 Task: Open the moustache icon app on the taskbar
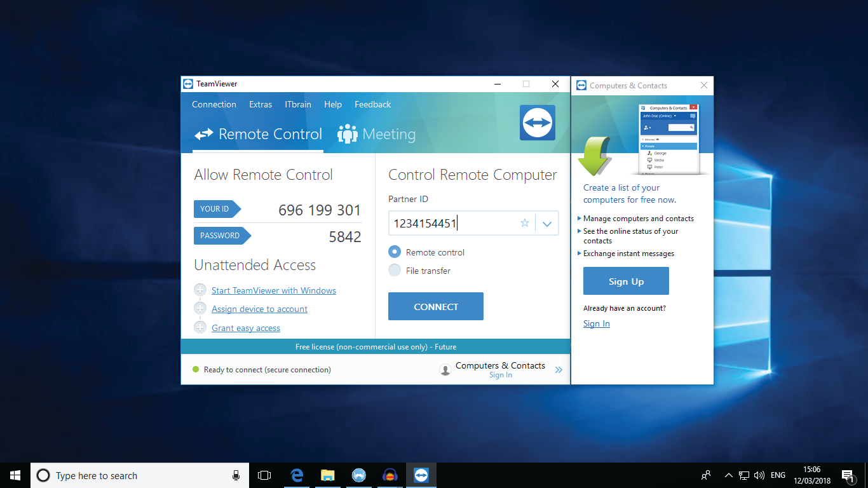358,475
